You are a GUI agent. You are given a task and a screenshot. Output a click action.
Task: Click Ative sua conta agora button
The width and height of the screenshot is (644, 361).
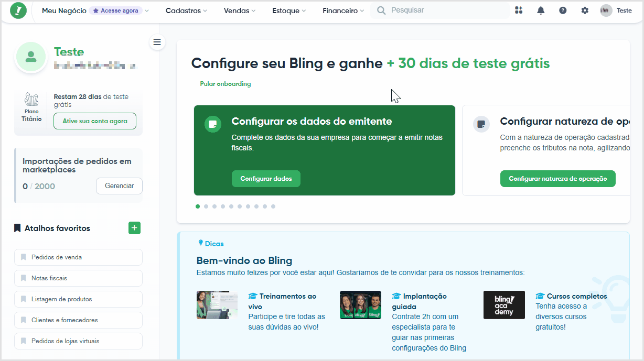pos(95,121)
